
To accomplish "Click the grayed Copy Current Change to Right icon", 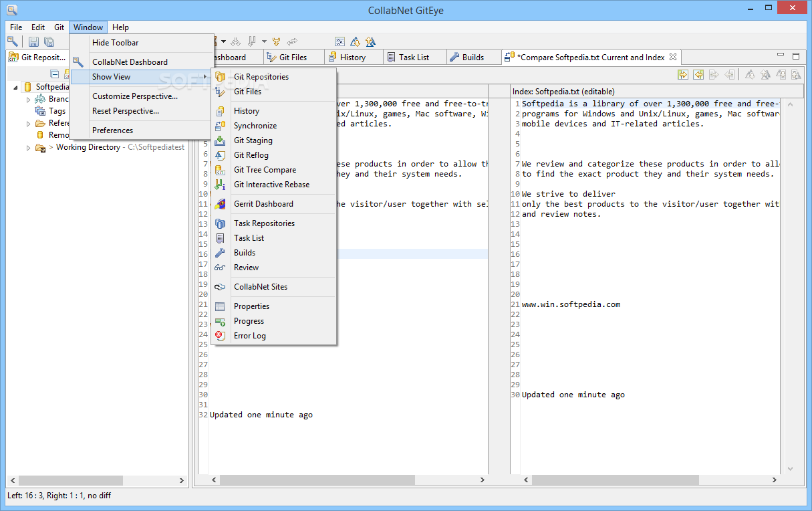I will coord(714,75).
